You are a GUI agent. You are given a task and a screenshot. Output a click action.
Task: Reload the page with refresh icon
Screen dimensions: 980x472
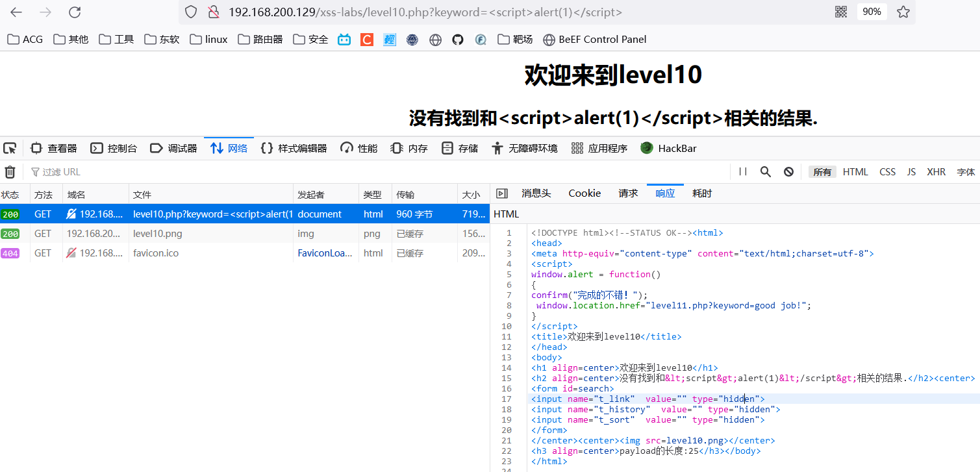(x=75, y=12)
